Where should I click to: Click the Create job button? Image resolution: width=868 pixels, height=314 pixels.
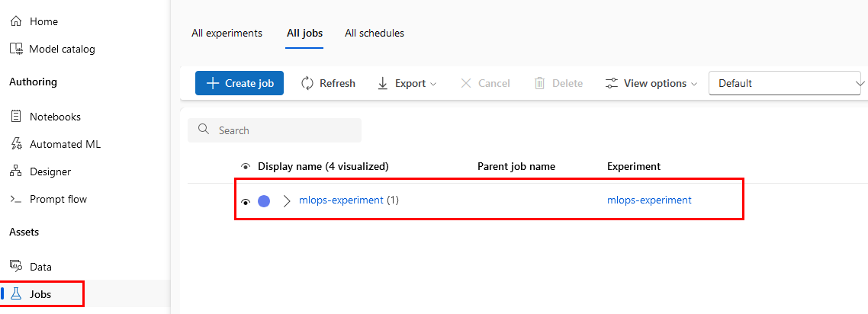240,83
